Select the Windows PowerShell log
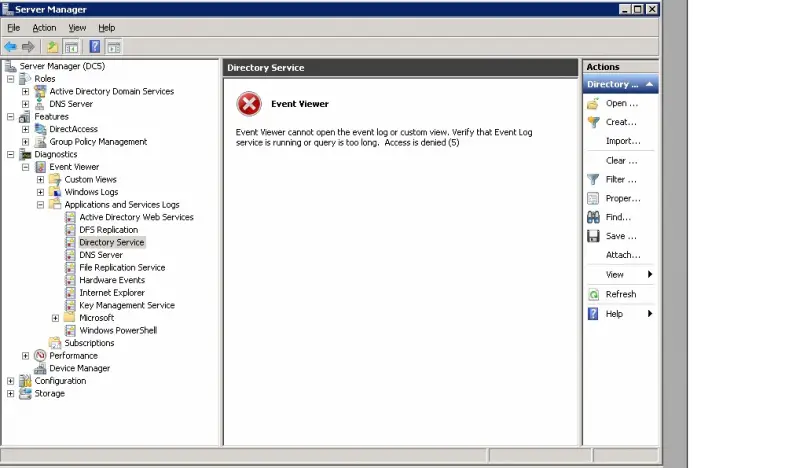 (x=118, y=330)
